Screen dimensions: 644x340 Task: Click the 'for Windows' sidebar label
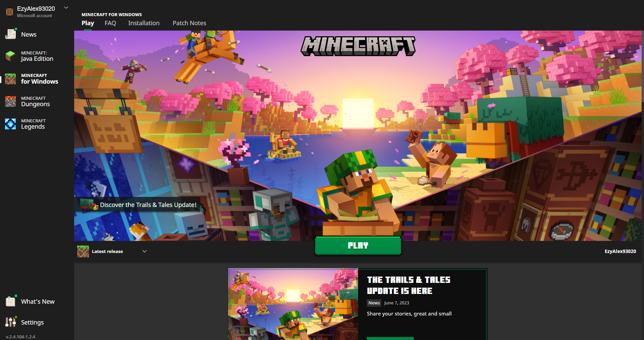coord(40,81)
